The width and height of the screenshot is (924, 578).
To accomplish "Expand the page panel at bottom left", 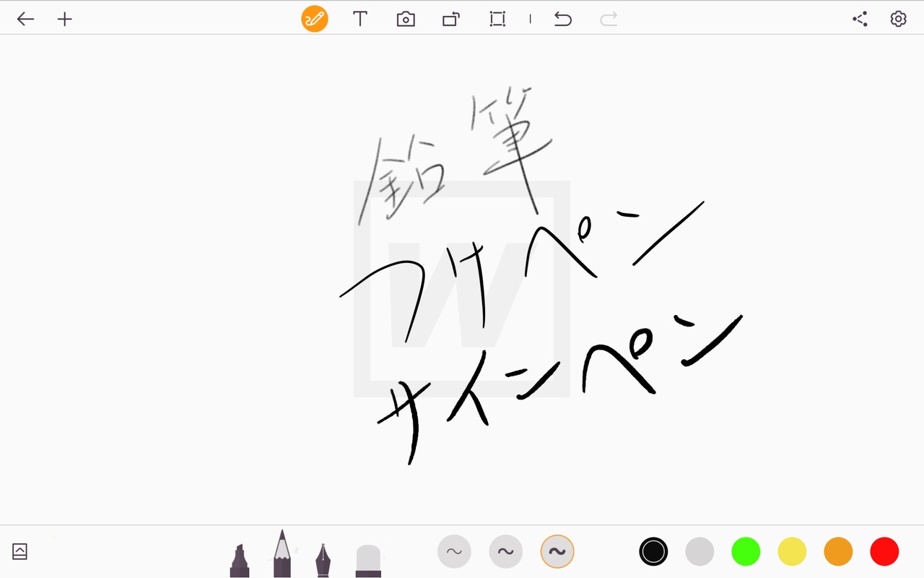I will coord(19,551).
